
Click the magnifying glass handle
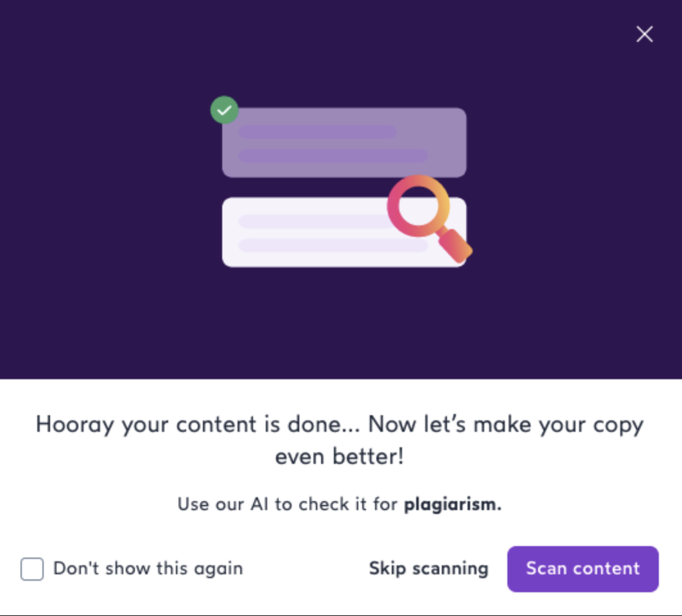click(x=455, y=246)
